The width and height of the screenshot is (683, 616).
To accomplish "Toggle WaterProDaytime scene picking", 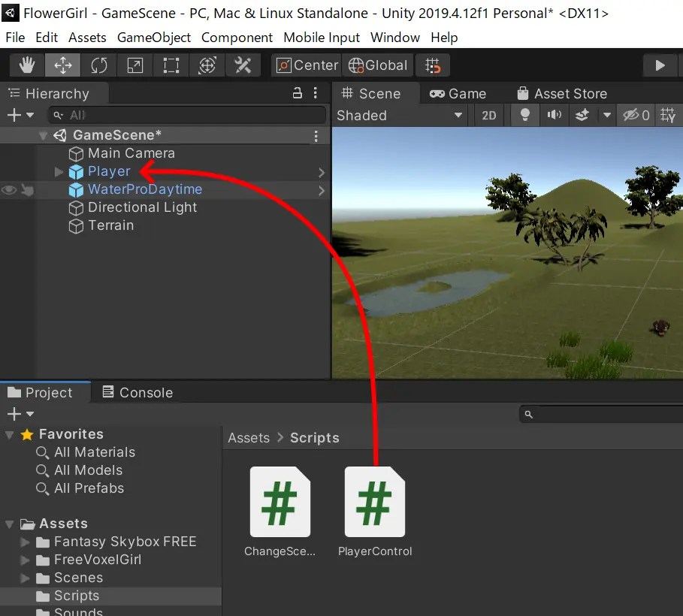I will 28,190.
